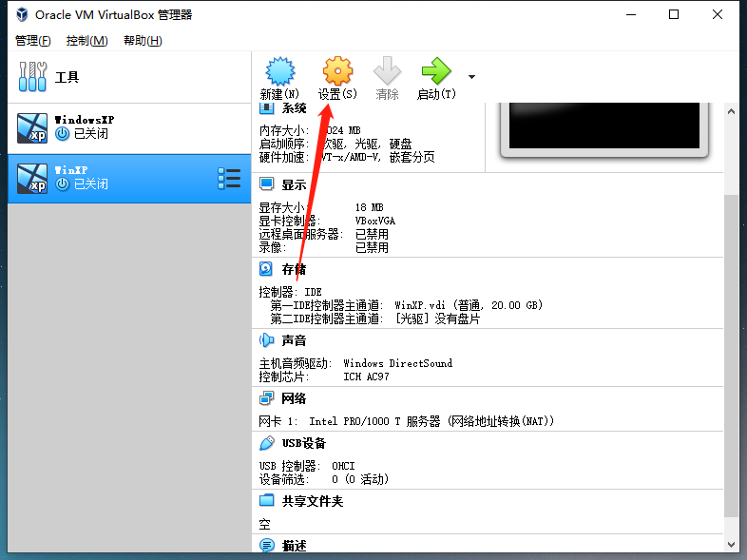Start the VM with 启动(T) arrow
The height and width of the screenshot is (560, 747).
click(x=436, y=71)
